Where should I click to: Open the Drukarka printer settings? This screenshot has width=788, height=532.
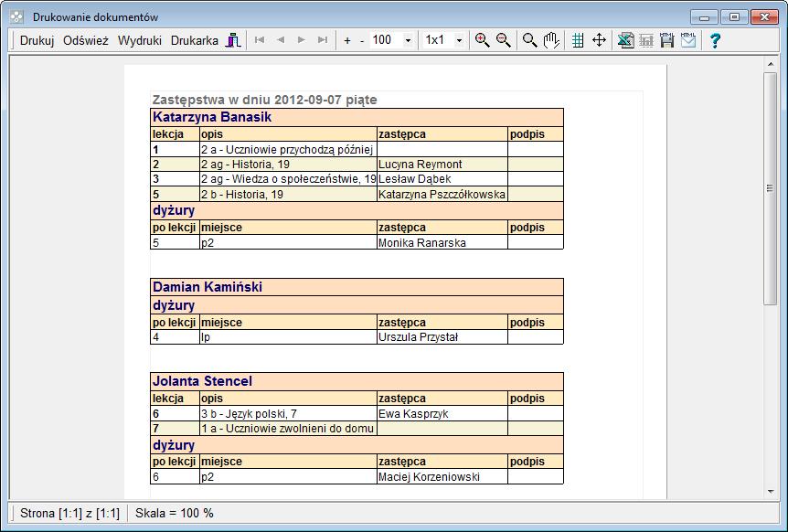[x=195, y=40]
